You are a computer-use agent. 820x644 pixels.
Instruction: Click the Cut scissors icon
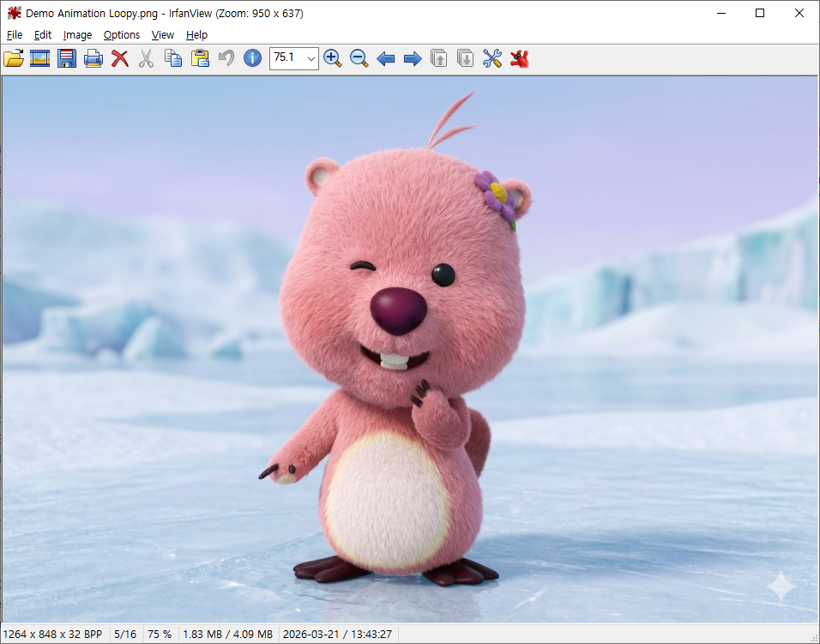[147, 58]
